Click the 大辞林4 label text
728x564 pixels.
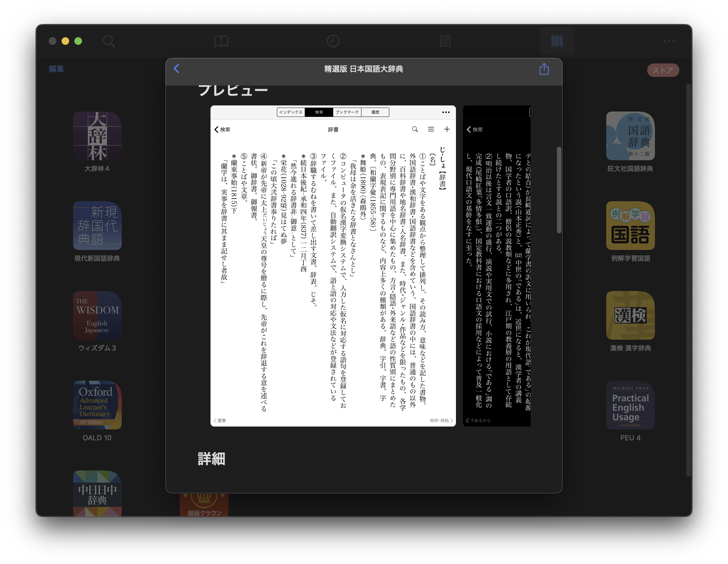click(97, 169)
